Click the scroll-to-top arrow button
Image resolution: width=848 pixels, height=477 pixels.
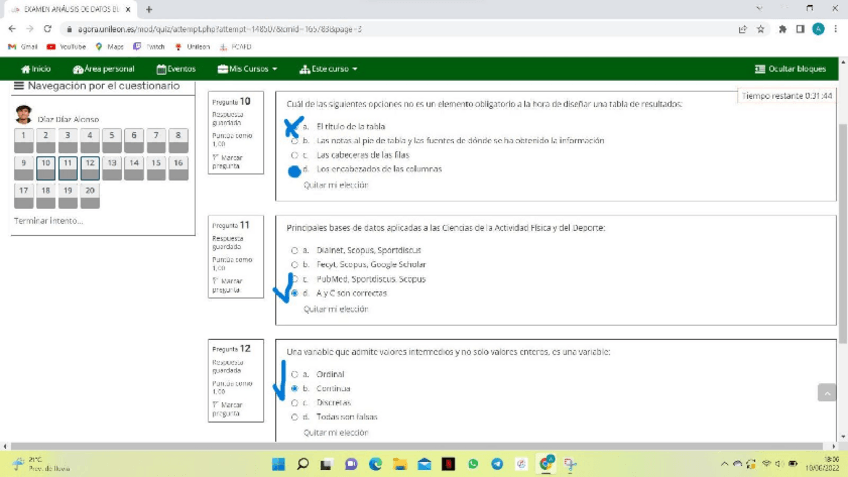826,393
